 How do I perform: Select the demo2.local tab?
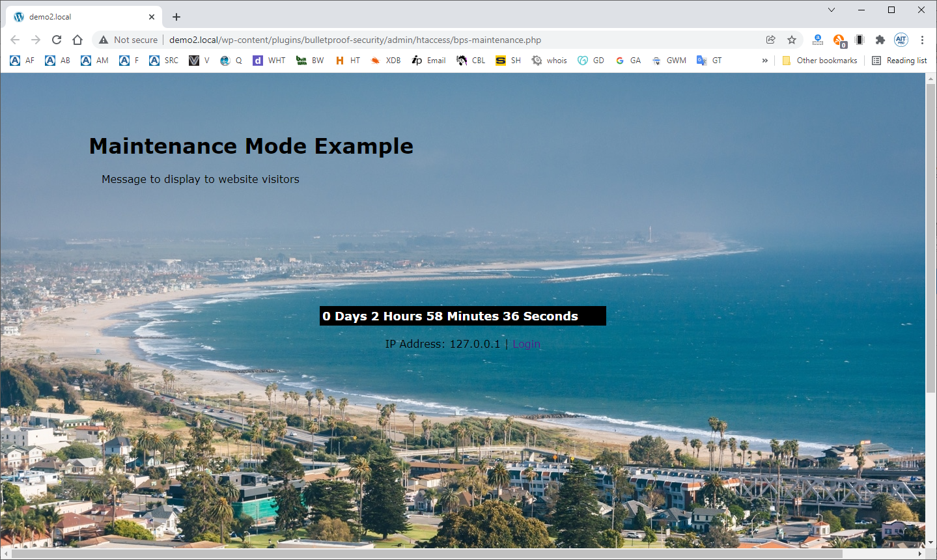(x=85, y=17)
